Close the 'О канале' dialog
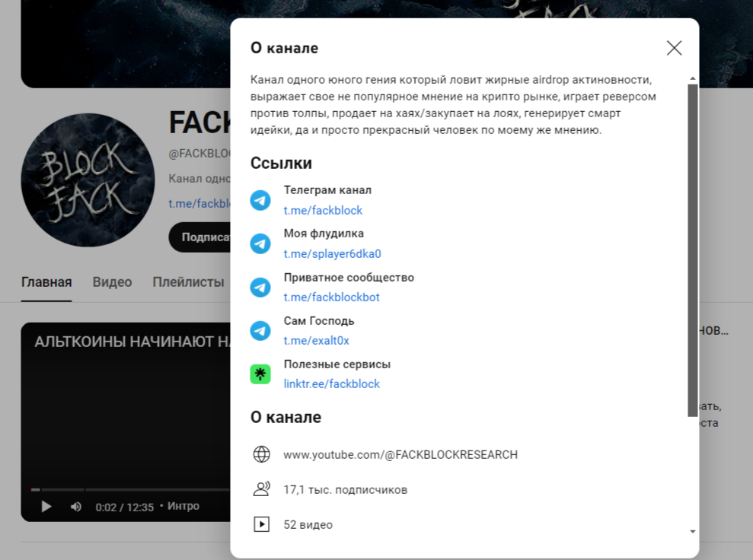 click(674, 48)
